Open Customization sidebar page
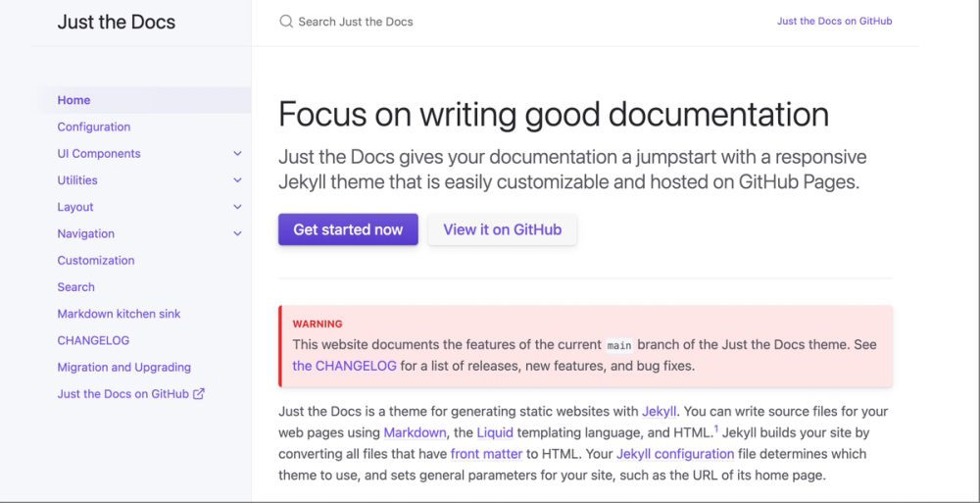 point(96,260)
